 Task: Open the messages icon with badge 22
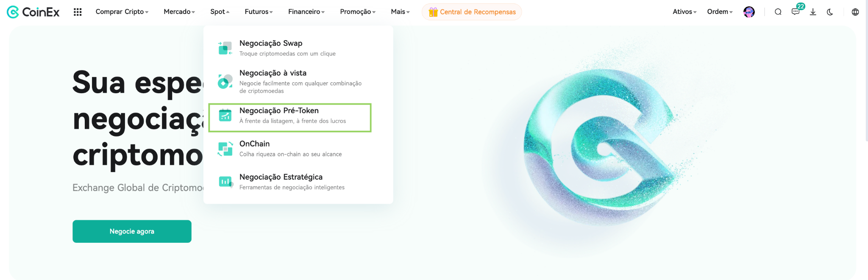pos(796,11)
